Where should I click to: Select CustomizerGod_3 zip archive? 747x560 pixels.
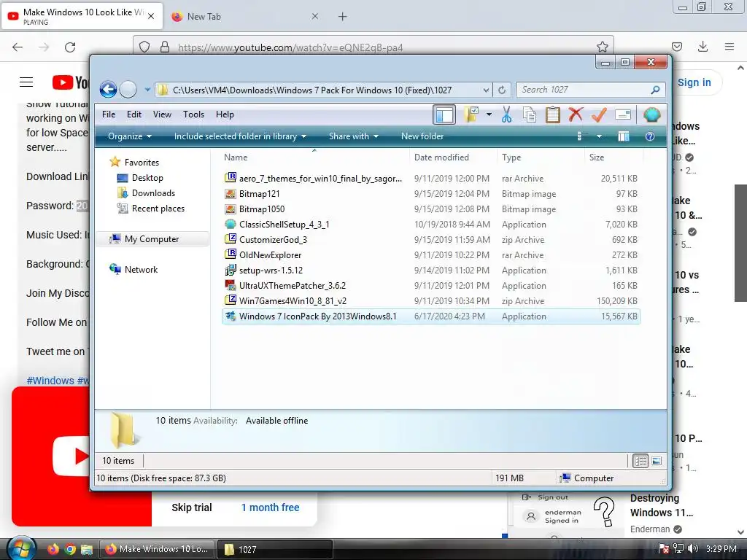click(x=430, y=239)
